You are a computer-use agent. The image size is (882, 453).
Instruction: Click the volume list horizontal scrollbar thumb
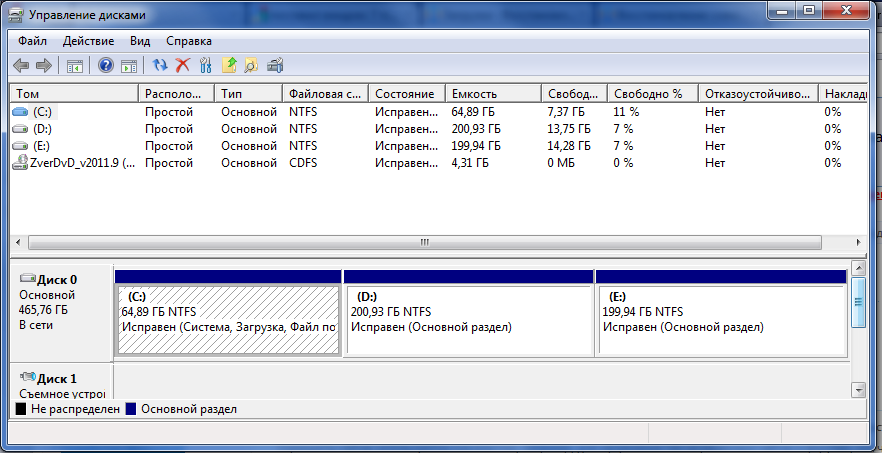tap(423, 242)
